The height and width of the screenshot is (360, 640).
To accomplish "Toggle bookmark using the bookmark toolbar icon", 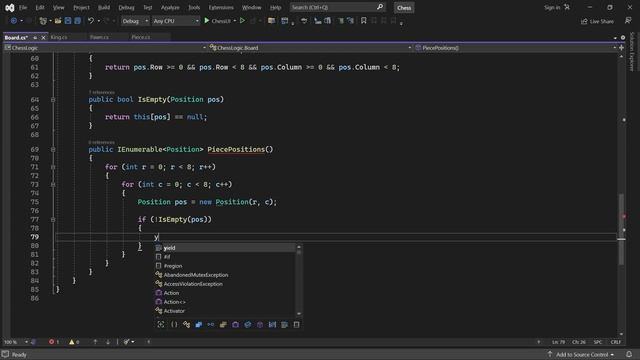I will click(x=364, y=20).
